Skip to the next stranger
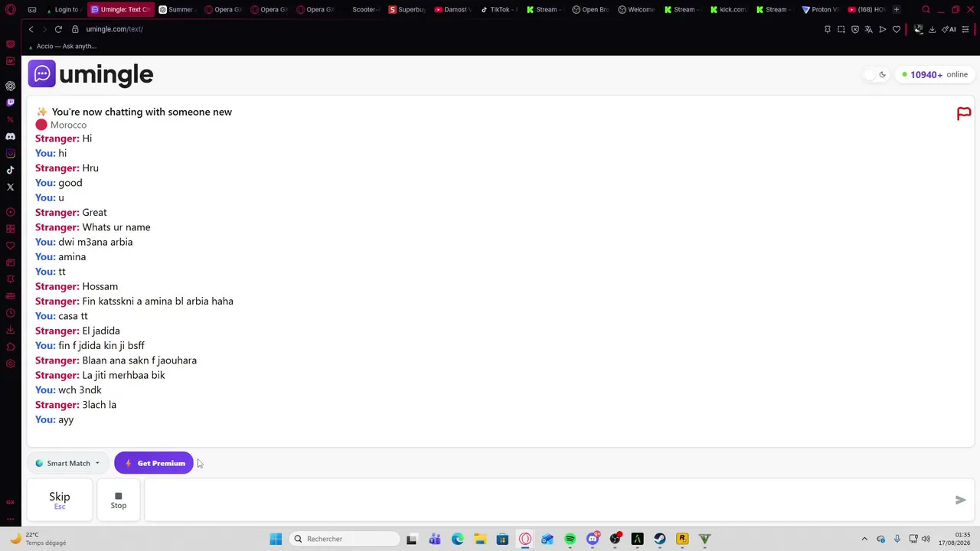The width and height of the screenshot is (980, 551). click(x=60, y=500)
